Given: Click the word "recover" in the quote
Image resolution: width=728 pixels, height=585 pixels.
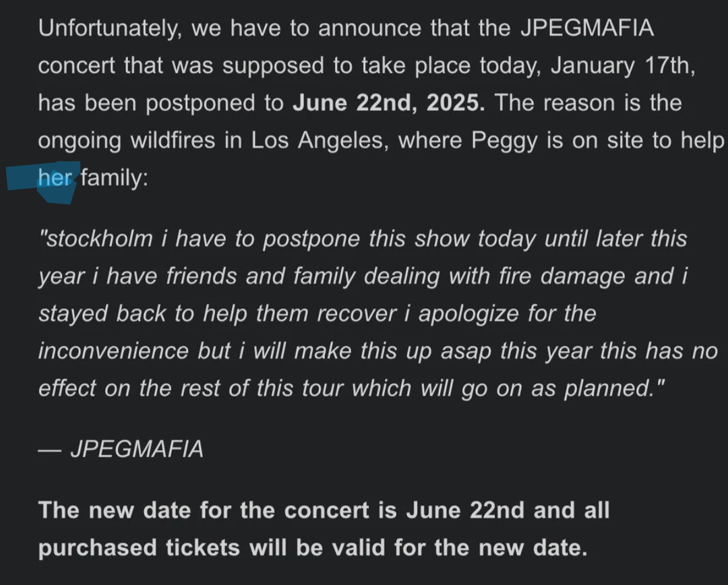Looking at the screenshot, I should 357,314.
